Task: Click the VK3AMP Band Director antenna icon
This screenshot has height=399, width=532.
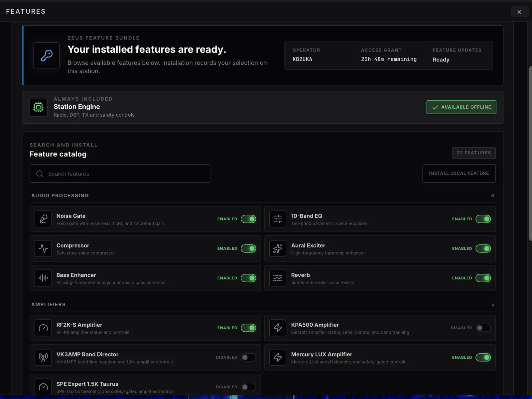Action: click(x=43, y=357)
